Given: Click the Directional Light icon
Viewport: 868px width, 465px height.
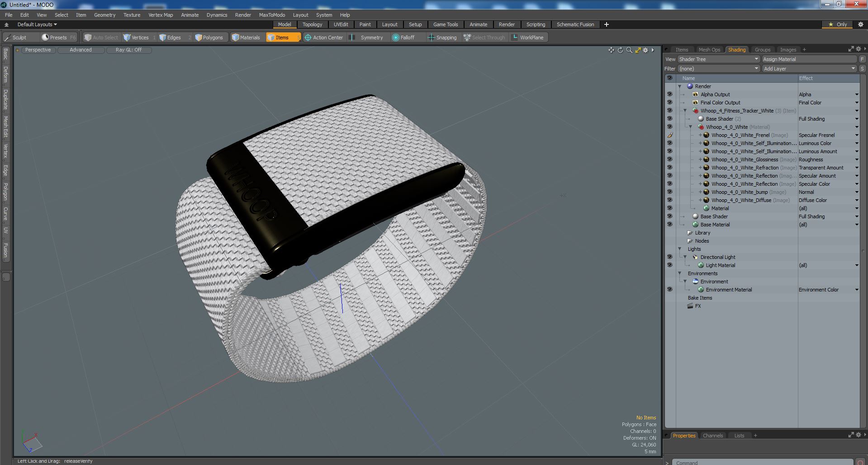Looking at the screenshot, I should pos(696,257).
